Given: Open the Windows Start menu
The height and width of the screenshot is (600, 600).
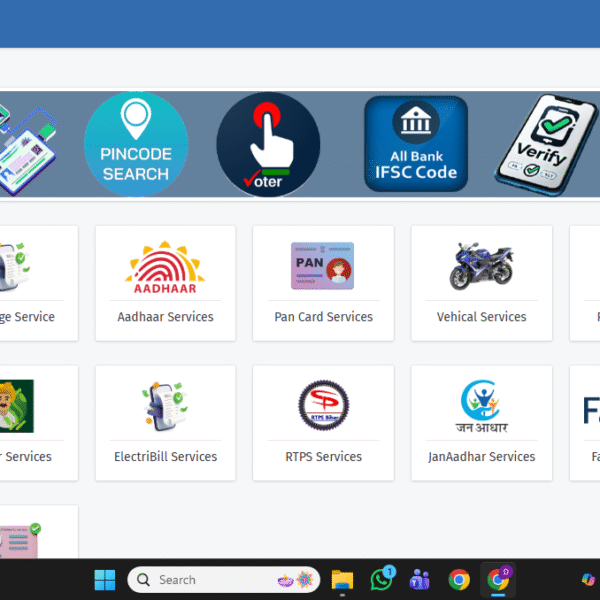Looking at the screenshot, I should (105, 580).
